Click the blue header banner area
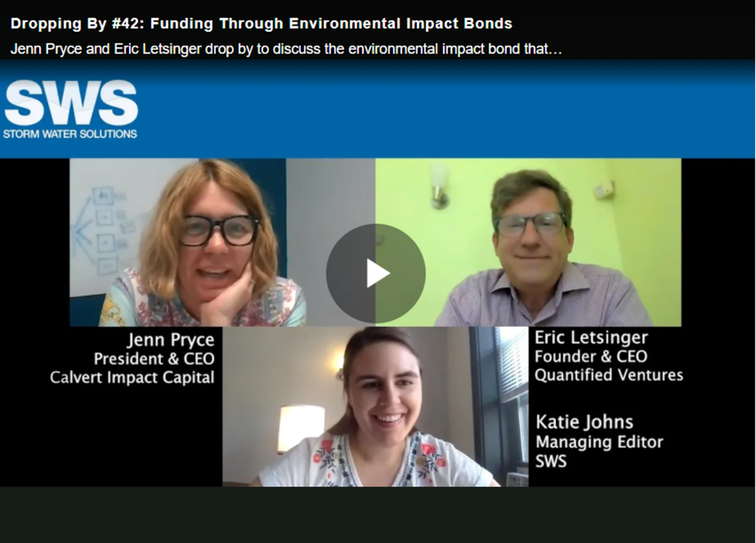The width and height of the screenshot is (756, 543). click(x=445, y=109)
